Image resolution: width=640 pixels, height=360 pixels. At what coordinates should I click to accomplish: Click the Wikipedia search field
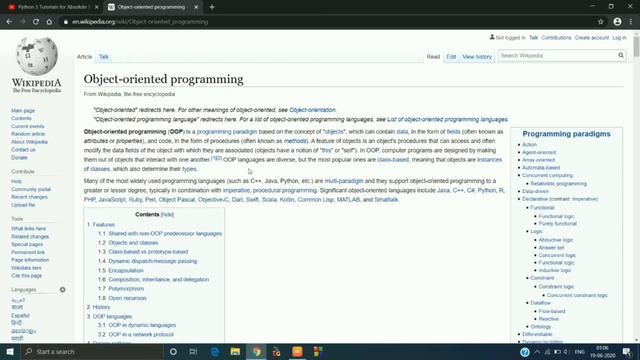pos(557,56)
